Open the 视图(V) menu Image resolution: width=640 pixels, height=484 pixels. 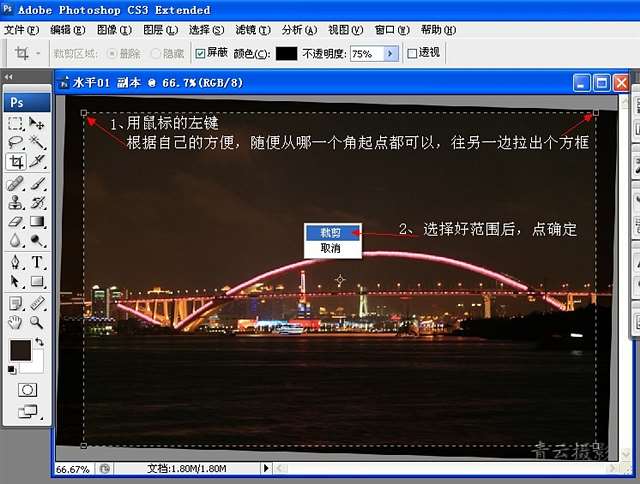(x=346, y=30)
